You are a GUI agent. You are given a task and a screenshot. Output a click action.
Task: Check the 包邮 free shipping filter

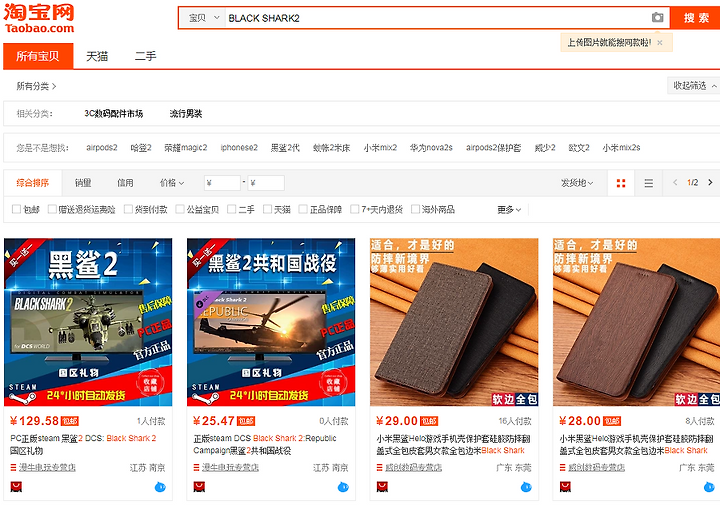click(16, 209)
